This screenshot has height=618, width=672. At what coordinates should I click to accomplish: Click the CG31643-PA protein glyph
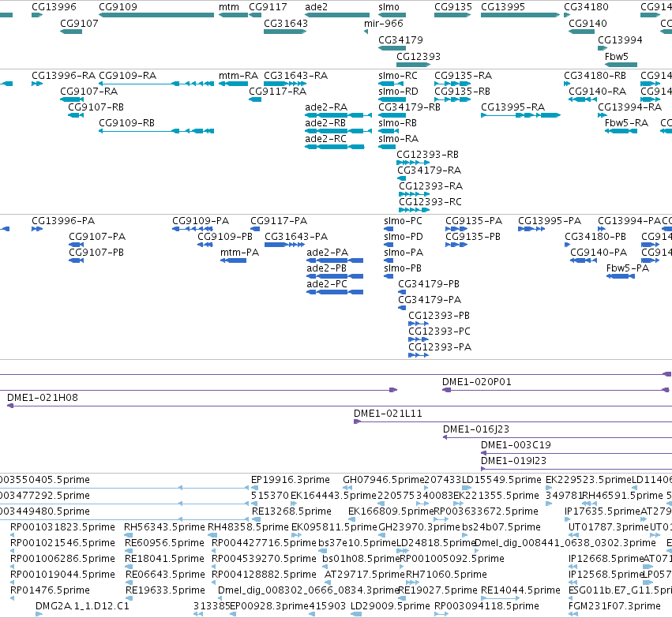click(284, 245)
